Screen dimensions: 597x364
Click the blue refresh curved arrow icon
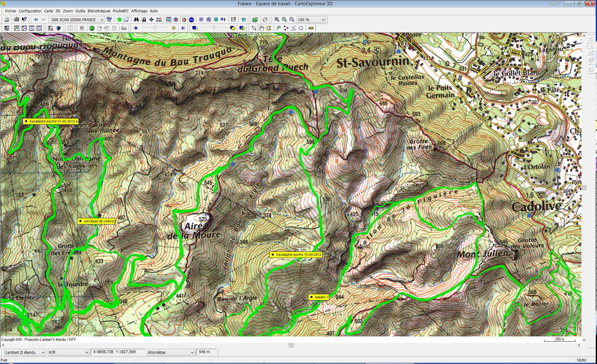[127, 20]
